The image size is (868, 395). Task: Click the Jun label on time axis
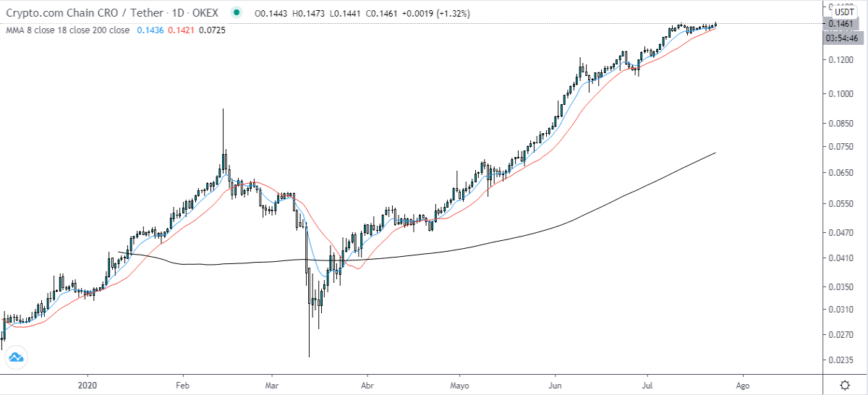coord(556,384)
